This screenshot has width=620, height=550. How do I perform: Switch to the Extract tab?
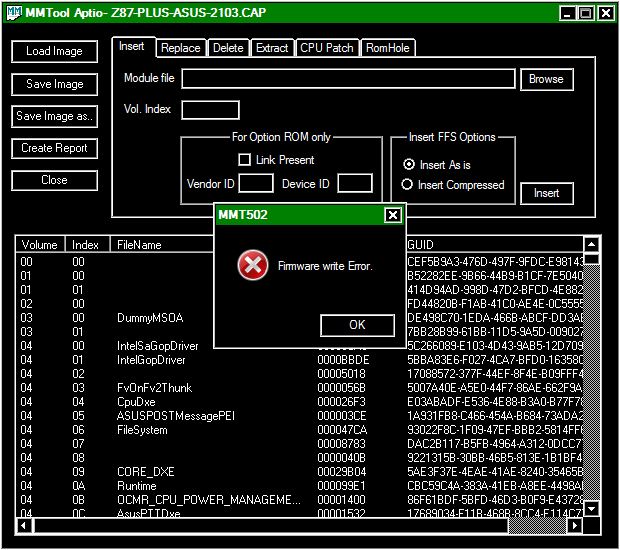click(272, 48)
